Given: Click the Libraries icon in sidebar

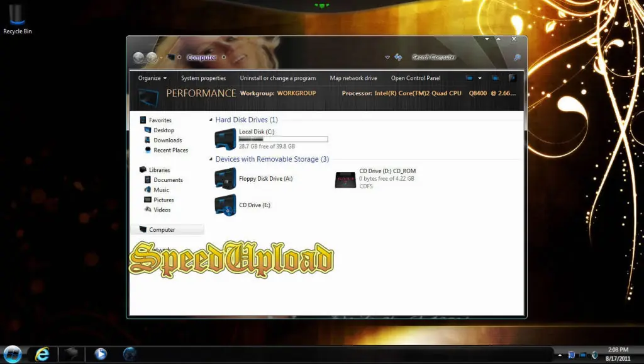Looking at the screenshot, I should [x=143, y=169].
